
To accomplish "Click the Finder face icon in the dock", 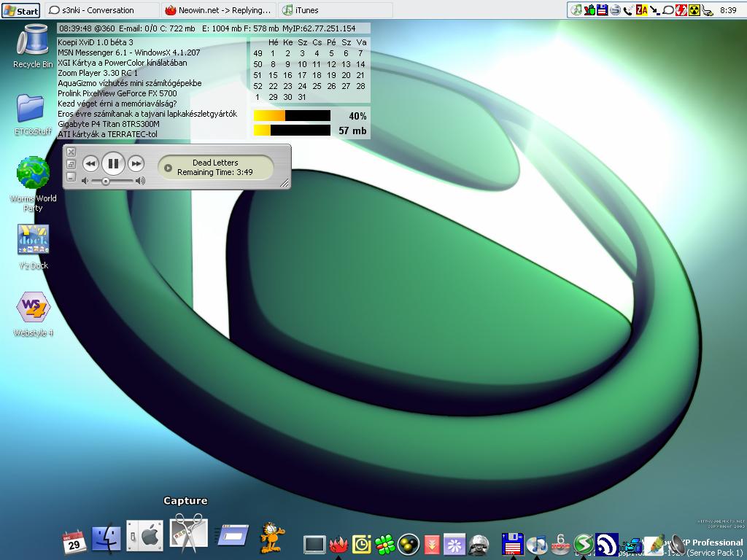I will (x=107, y=538).
